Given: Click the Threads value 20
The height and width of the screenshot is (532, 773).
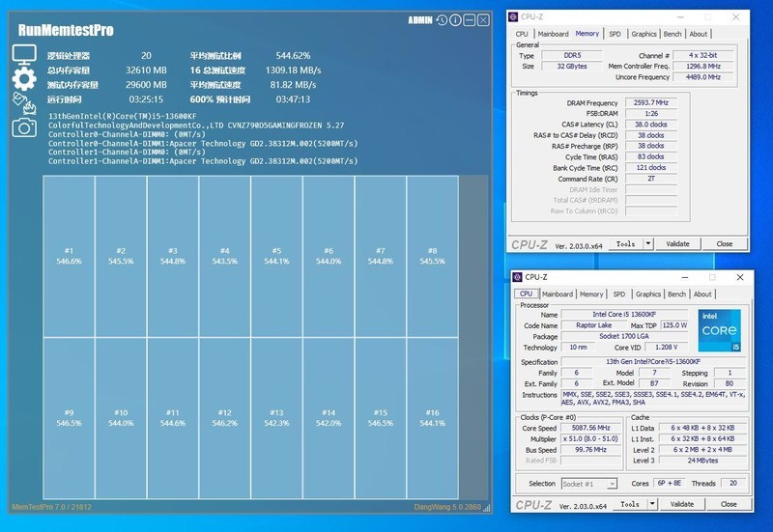Looking at the screenshot, I should click(x=733, y=483).
